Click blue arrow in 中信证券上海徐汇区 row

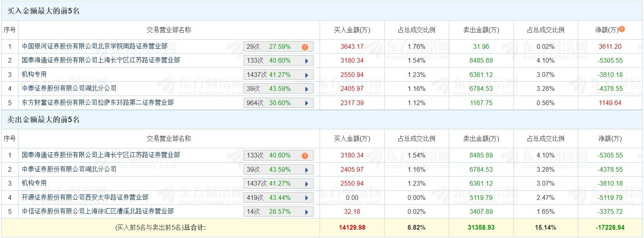[307, 212]
